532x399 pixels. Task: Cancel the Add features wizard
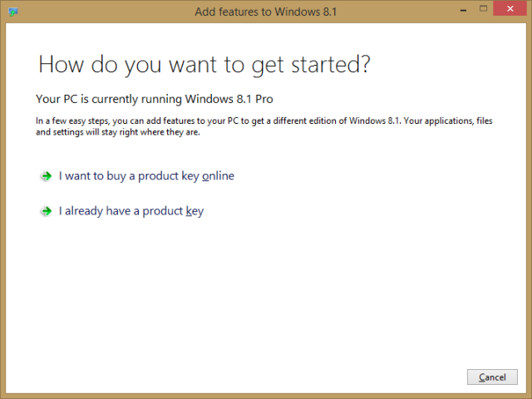[x=492, y=377]
